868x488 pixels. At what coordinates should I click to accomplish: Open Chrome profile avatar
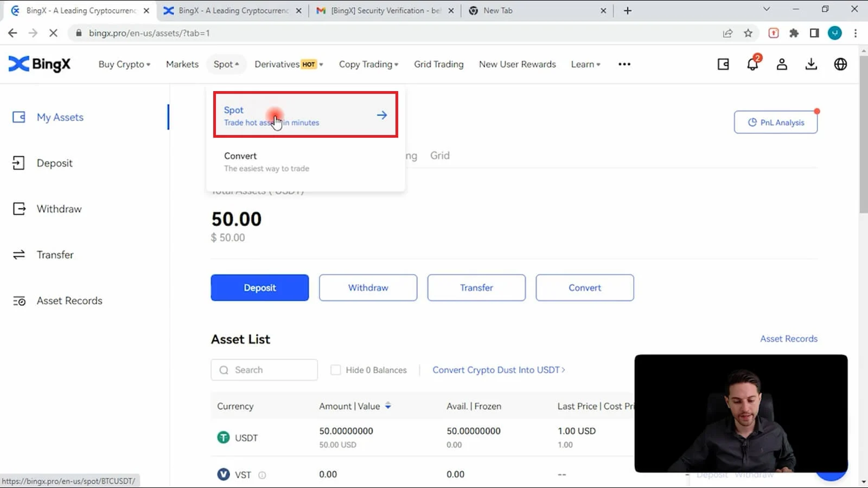835,33
